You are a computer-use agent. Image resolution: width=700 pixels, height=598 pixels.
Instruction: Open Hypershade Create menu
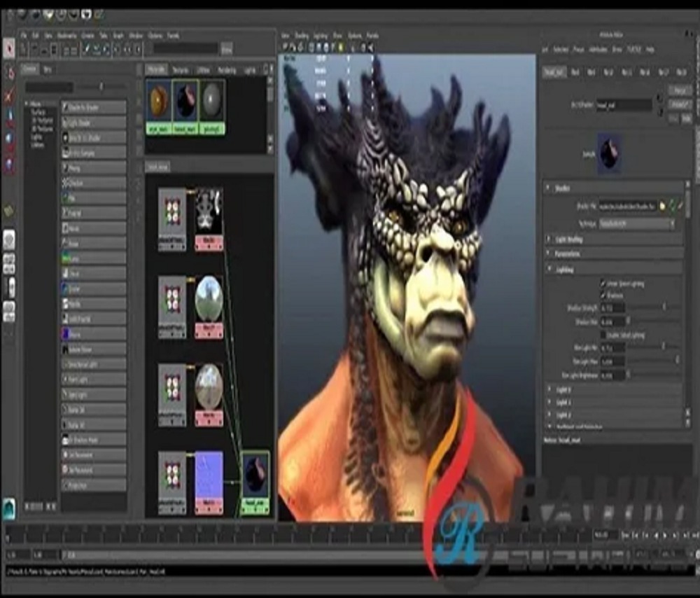(x=87, y=35)
